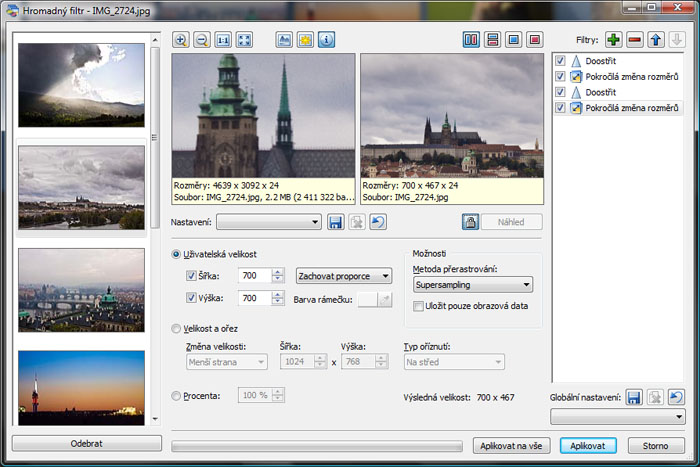Click the 'Aplikovat na vše' button

(x=512, y=445)
